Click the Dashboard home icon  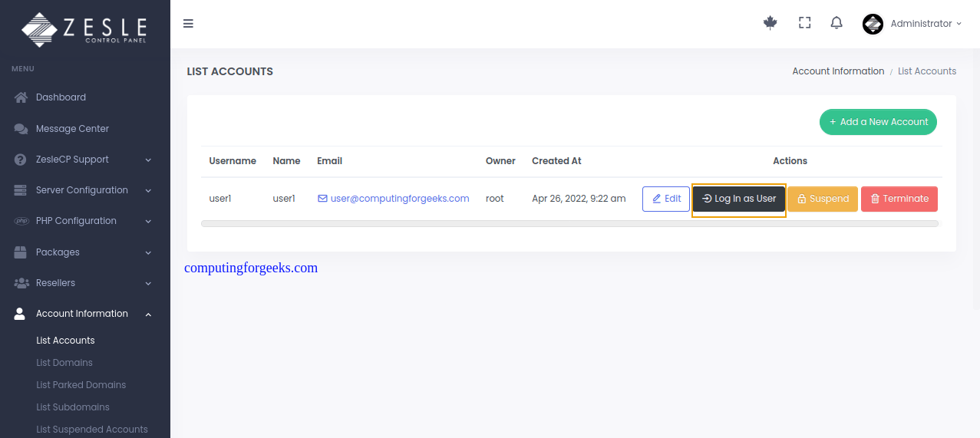(x=21, y=97)
